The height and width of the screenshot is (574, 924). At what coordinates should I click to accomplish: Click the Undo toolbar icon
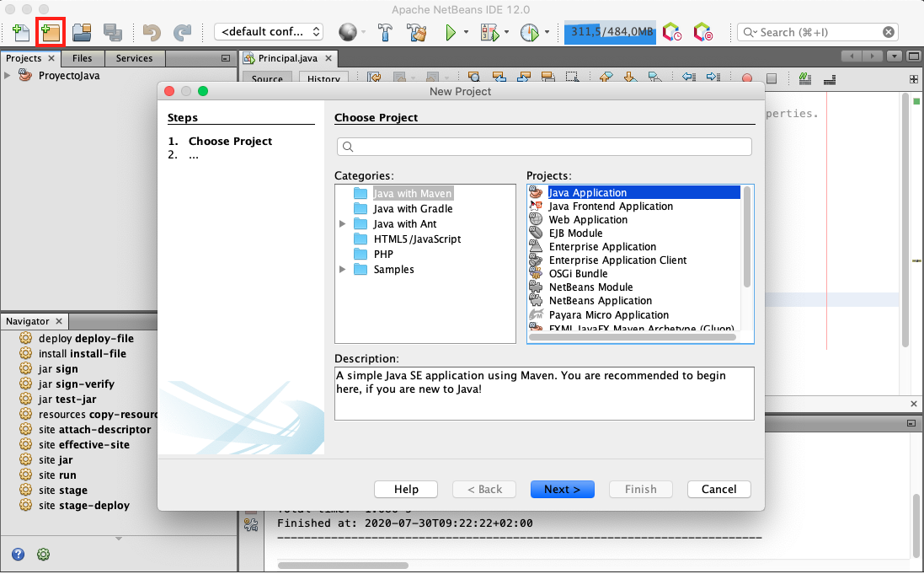152,32
